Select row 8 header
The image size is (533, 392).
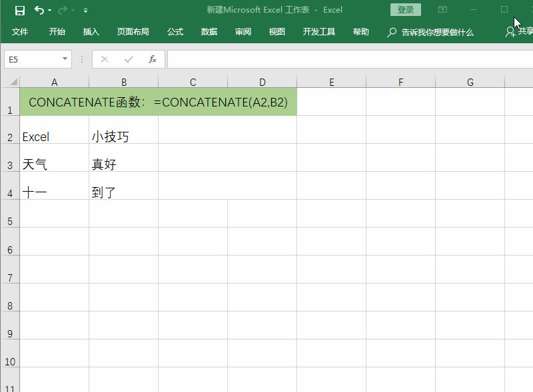click(x=10, y=297)
